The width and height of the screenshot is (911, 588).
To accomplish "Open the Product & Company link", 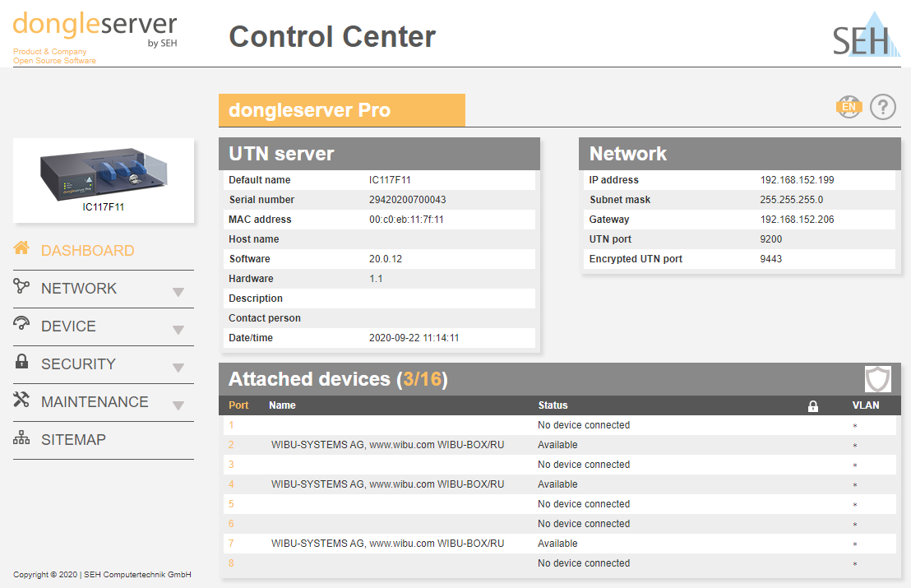I will point(49,52).
